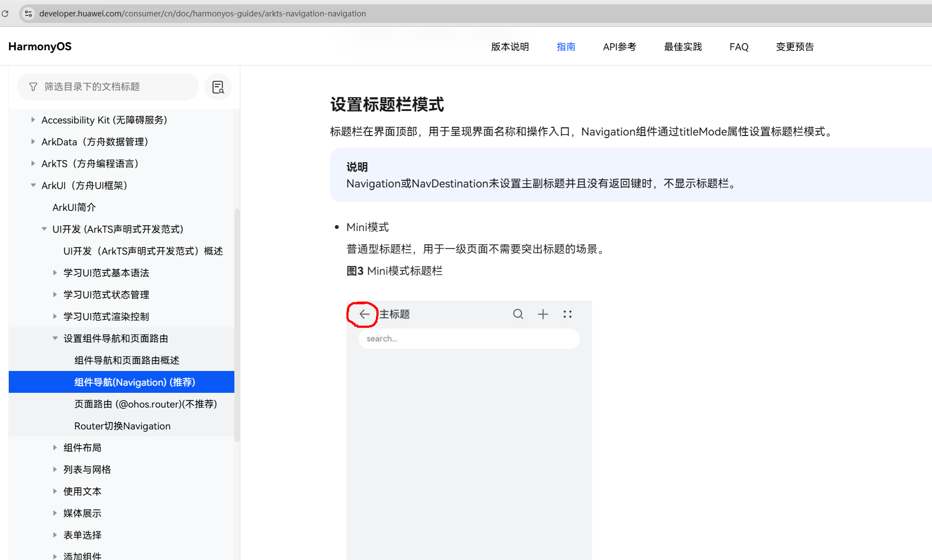Expand the Accessibility Kit tree node
Screen dimensions: 932x560
33,120
